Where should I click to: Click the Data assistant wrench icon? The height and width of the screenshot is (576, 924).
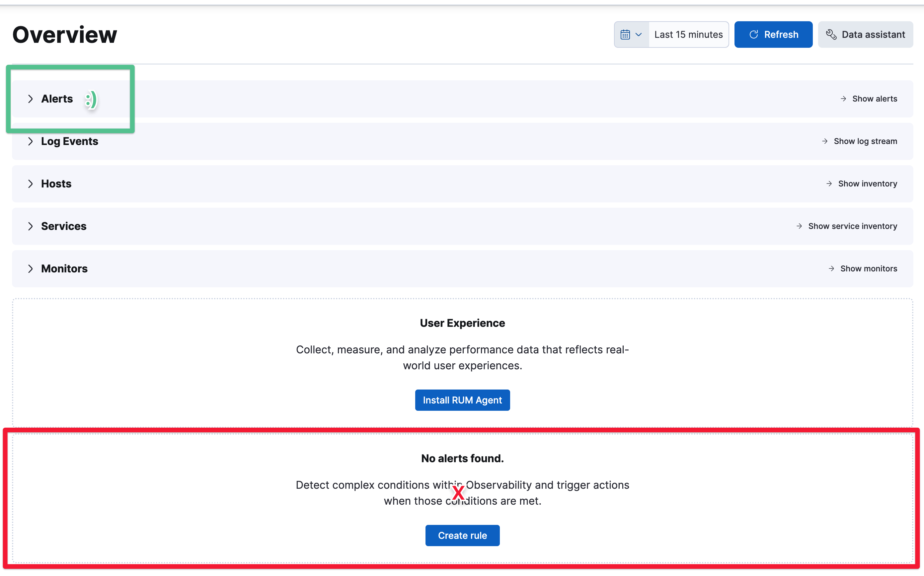831,34
